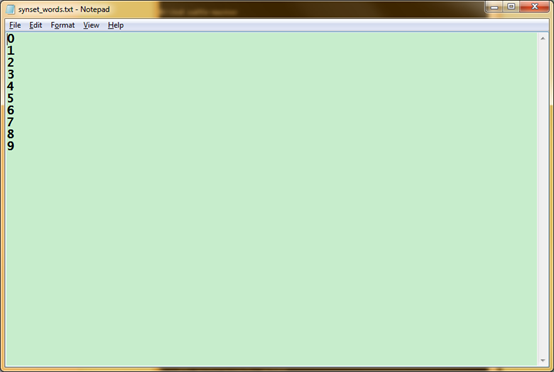Open the Format menu
Viewport: 554px width, 372px height.
tap(63, 25)
